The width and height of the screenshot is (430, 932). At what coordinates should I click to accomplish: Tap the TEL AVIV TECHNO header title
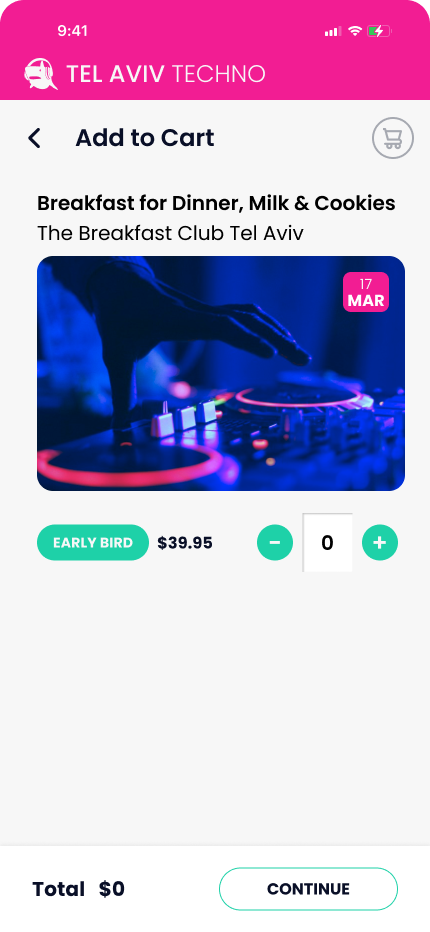(x=165, y=74)
